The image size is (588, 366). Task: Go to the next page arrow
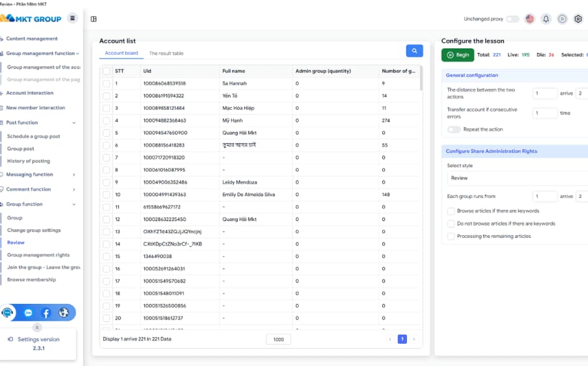(414, 339)
